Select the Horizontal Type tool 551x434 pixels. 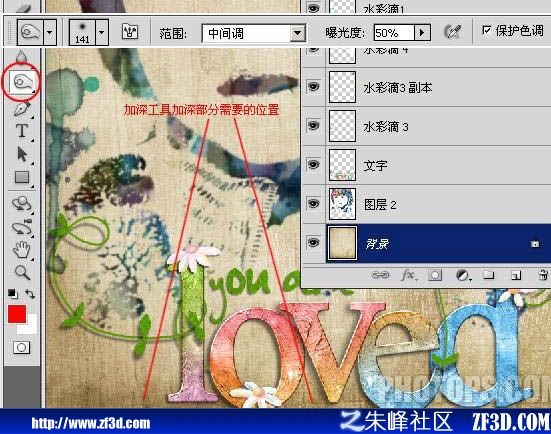(x=22, y=131)
